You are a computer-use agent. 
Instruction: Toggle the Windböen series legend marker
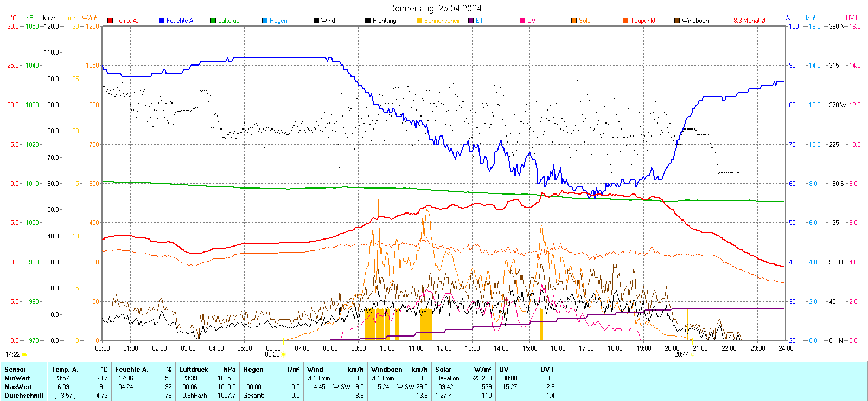[x=677, y=21]
